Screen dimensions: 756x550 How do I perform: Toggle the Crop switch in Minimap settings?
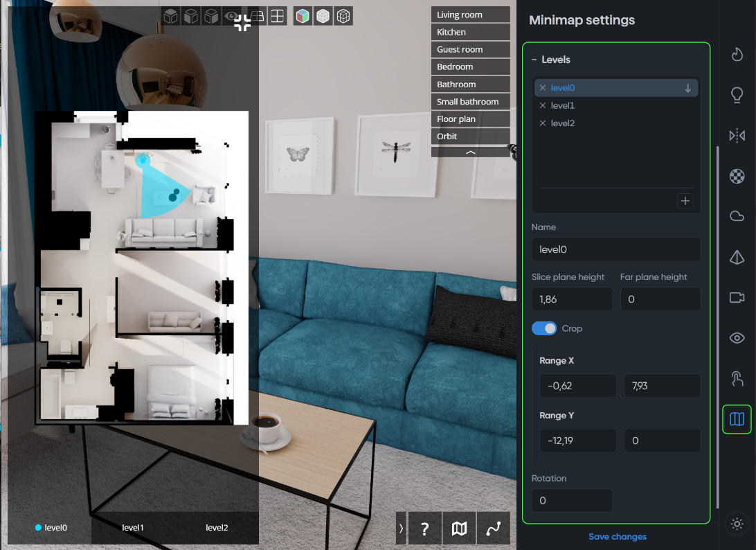[544, 328]
